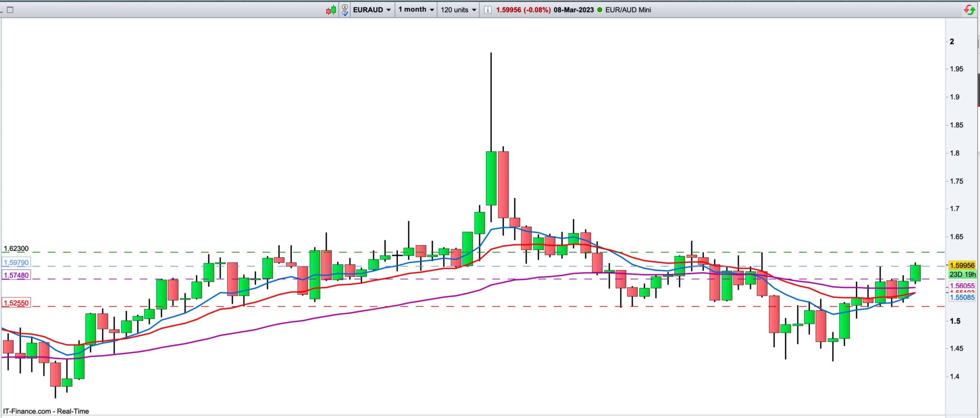Click the yellow 1.59956 current price tag
980x418 pixels.
pyautogui.click(x=962, y=265)
